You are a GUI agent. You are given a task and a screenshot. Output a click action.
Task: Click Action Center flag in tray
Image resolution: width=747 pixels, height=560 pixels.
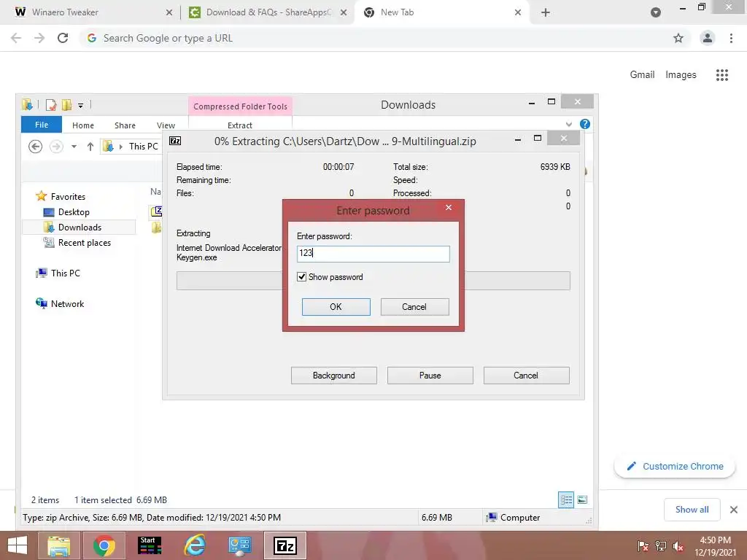[x=643, y=545]
